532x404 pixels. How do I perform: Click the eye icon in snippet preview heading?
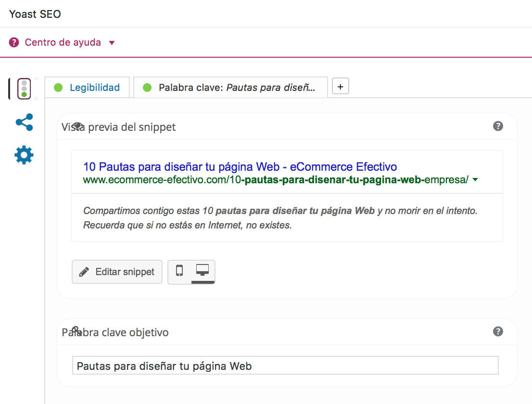click(x=78, y=126)
